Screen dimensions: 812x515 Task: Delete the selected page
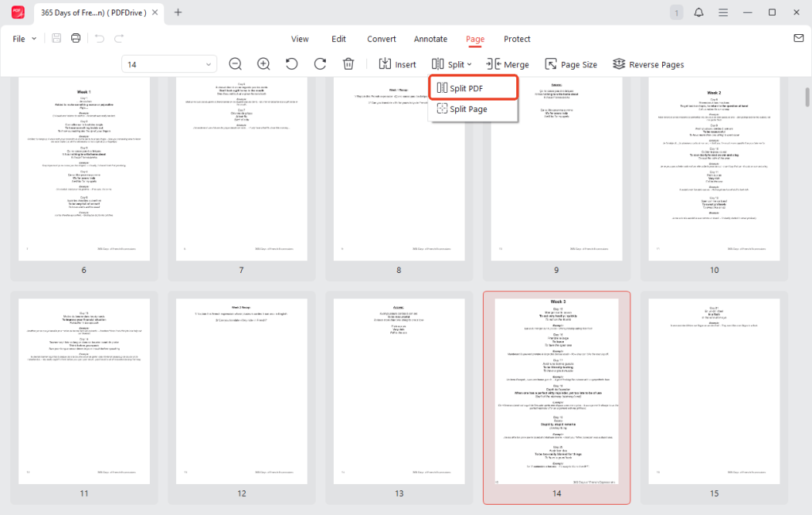348,63
